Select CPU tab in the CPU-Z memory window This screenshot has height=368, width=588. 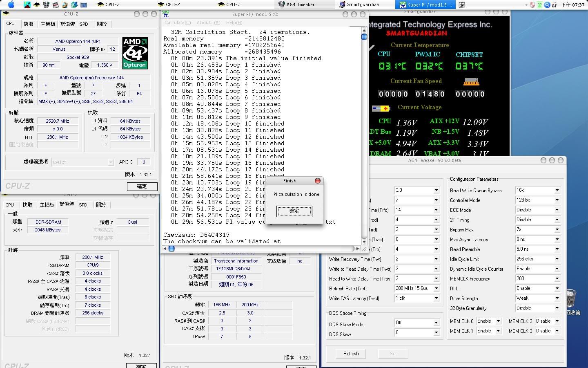pyautogui.click(x=10, y=205)
